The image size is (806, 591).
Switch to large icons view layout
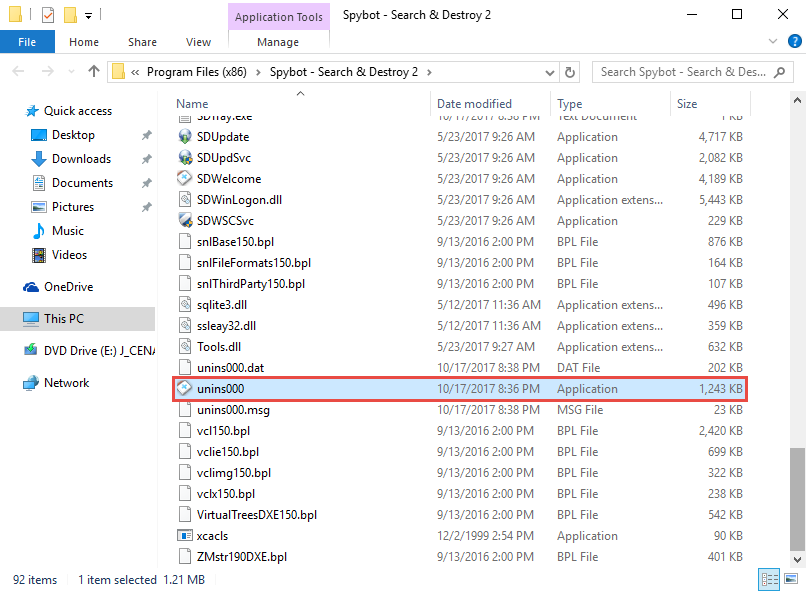(791, 580)
